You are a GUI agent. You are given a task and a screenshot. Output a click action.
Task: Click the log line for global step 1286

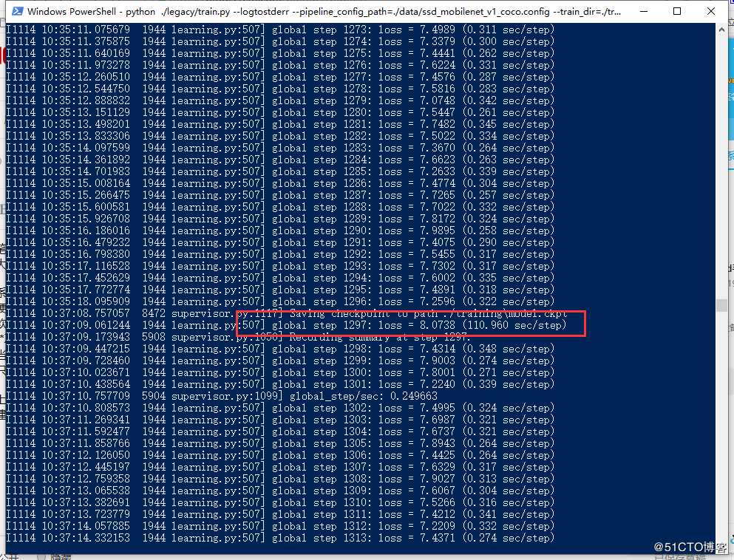click(280, 183)
